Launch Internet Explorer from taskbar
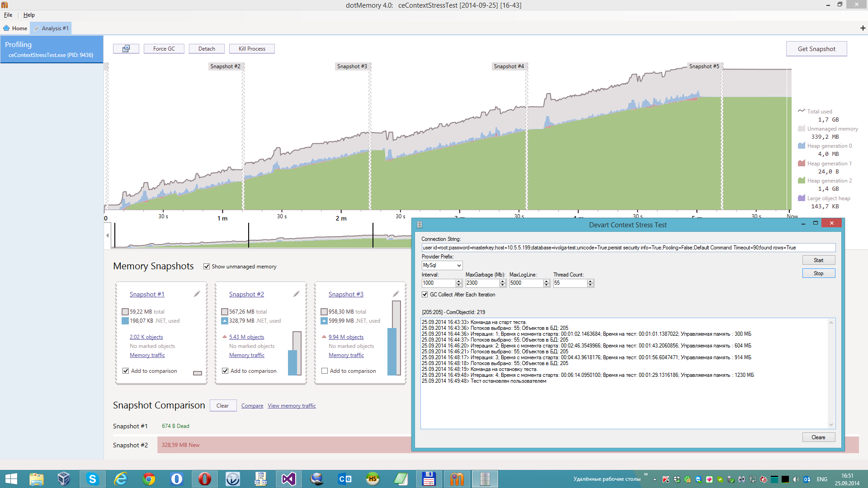 [x=120, y=479]
